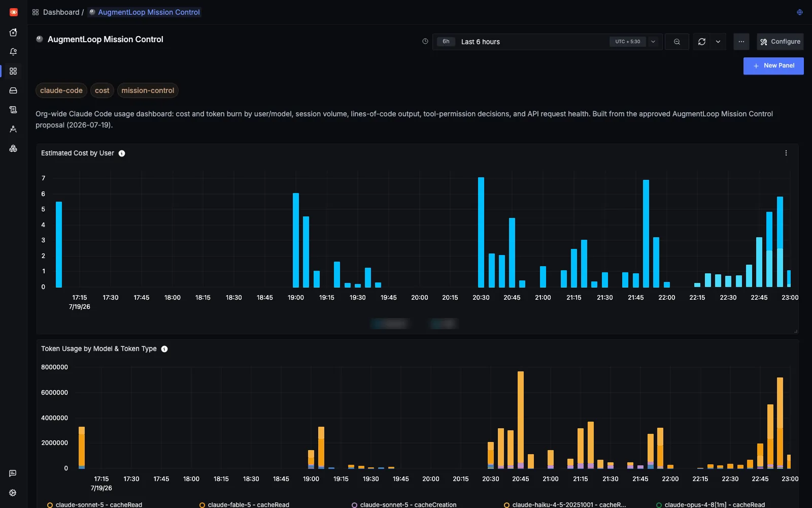Open Dashboards grid icon in sidebar
812x508 pixels.
click(13, 71)
